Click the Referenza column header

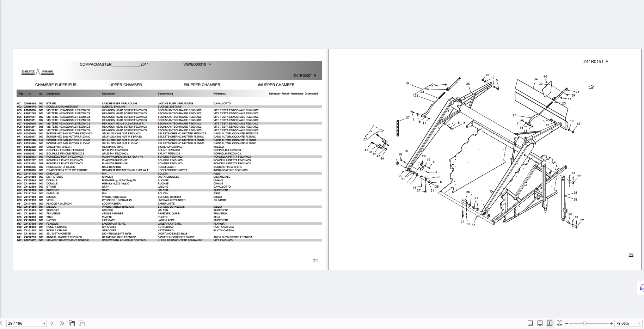219,94
